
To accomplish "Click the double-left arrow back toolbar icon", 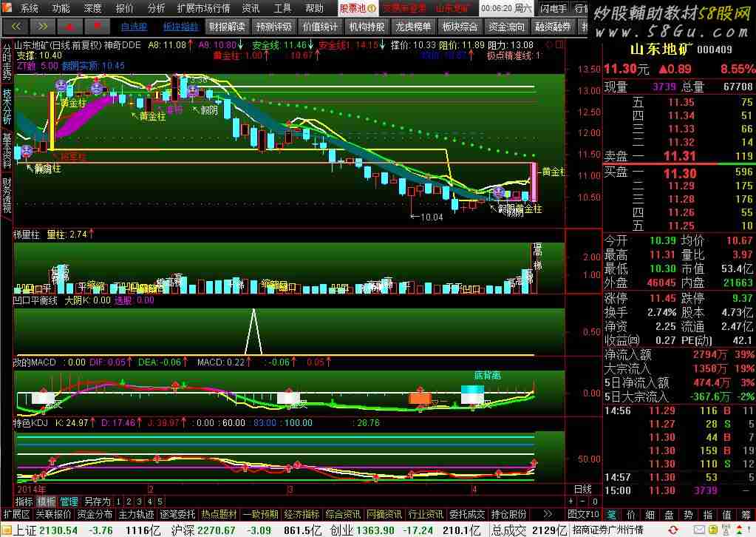I will pyautogui.click(x=16, y=26).
